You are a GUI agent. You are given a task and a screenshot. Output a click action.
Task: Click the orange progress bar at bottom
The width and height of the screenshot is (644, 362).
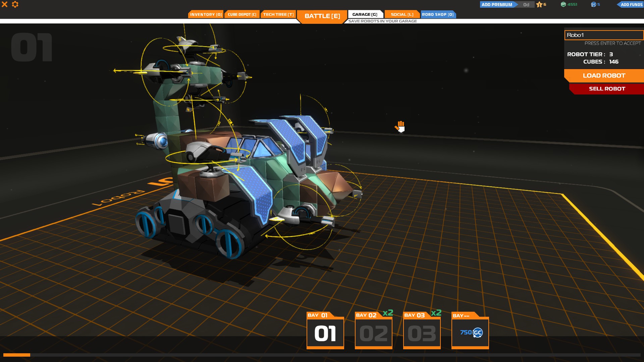click(17, 355)
